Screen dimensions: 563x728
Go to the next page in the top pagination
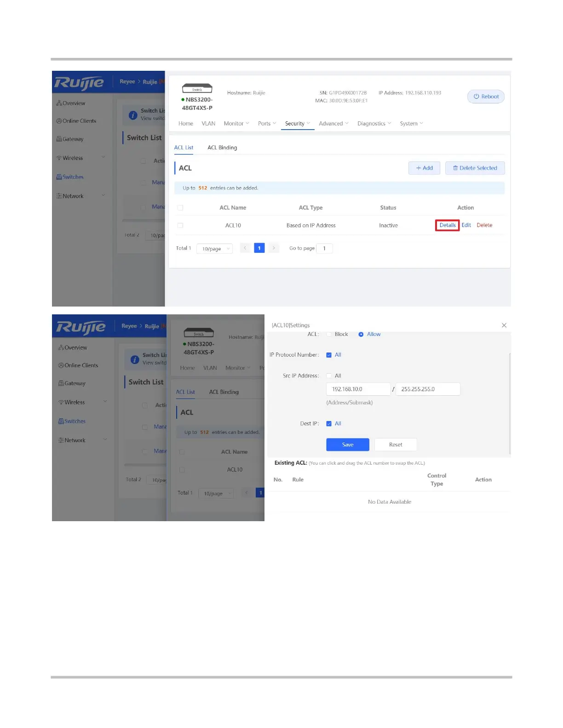(274, 248)
